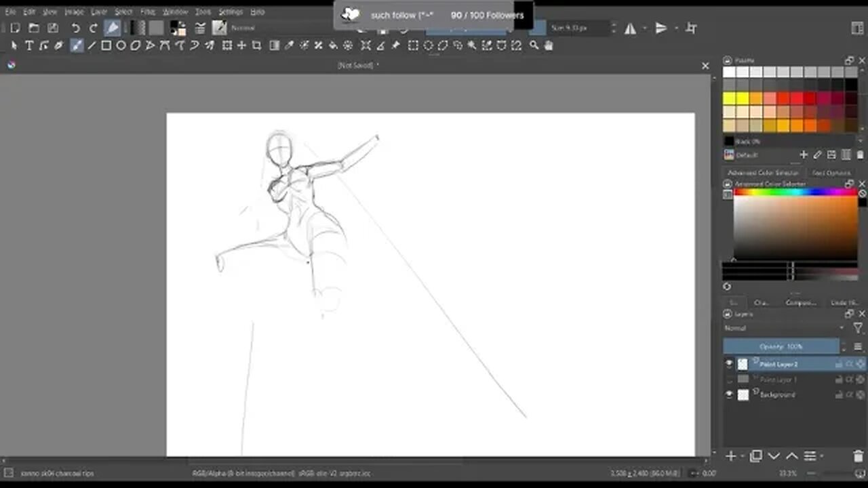Toggle lock on Background layer
Image resolution: width=868 pixels, height=488 pixels.
click(839, 394)
